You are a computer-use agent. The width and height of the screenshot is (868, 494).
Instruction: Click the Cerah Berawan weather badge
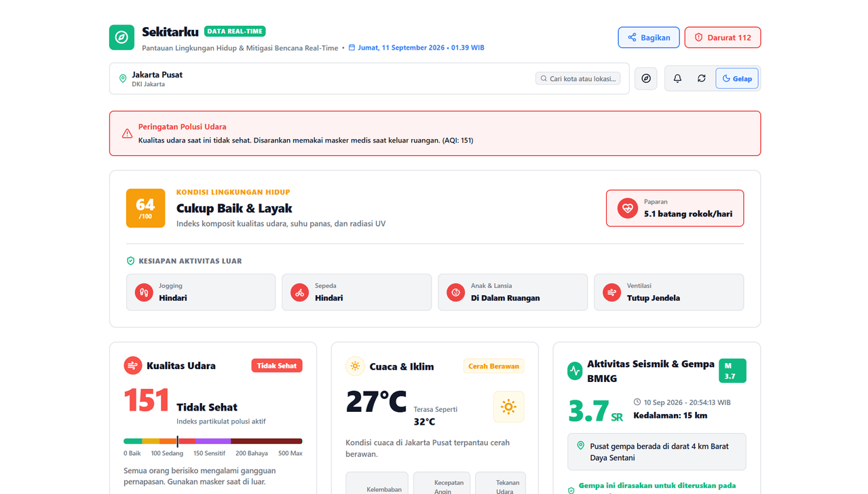point(494,366)
